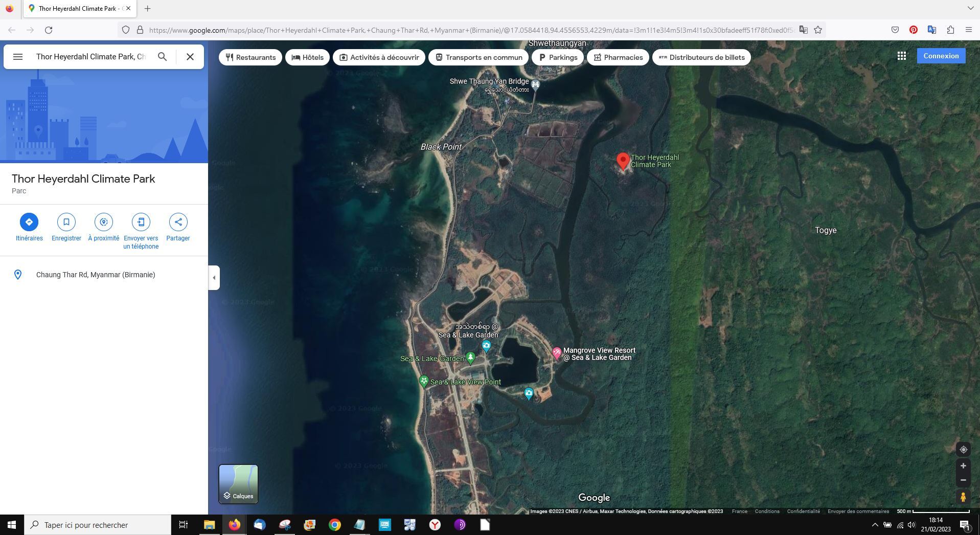Open Chrome from the taskbar
Viewport: 980px width, 535px height.
(335, 525)
